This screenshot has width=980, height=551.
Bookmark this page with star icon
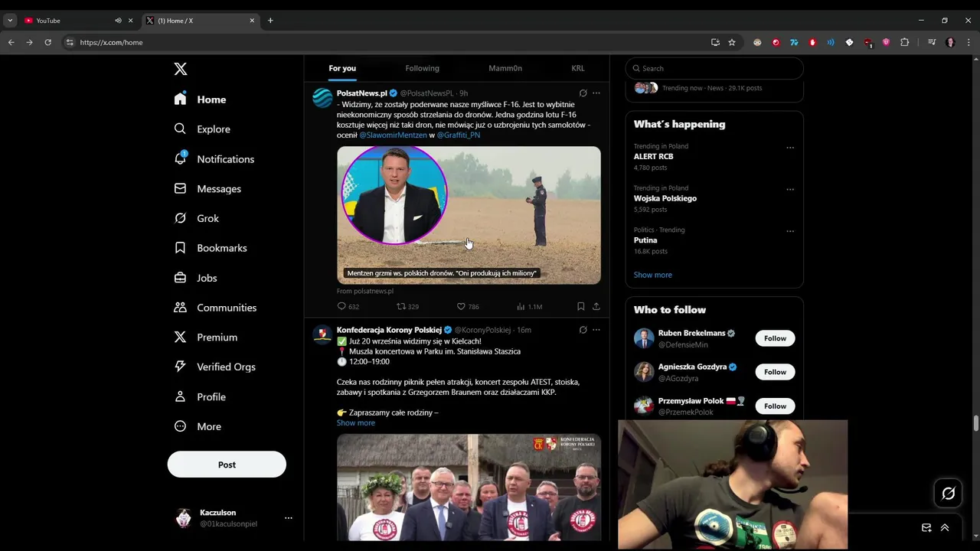[732, 42]
